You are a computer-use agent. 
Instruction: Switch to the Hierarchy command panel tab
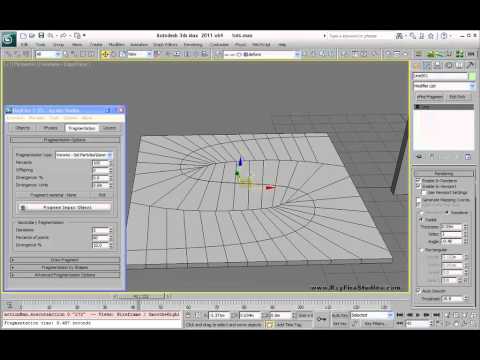point(438,66)
